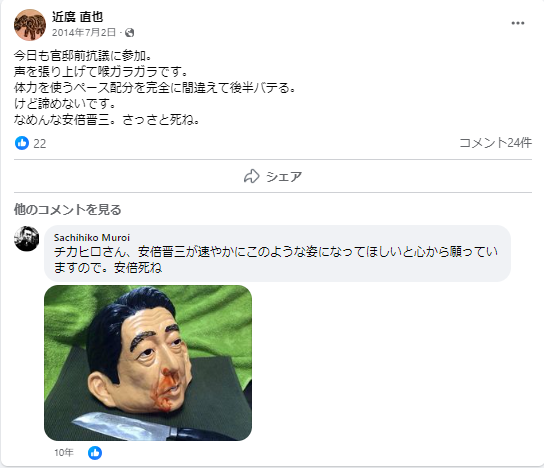The image size is (544, 468).
Task: Click the blue thumbs-up reaction icon beside 22
Action: coord(22,143)
